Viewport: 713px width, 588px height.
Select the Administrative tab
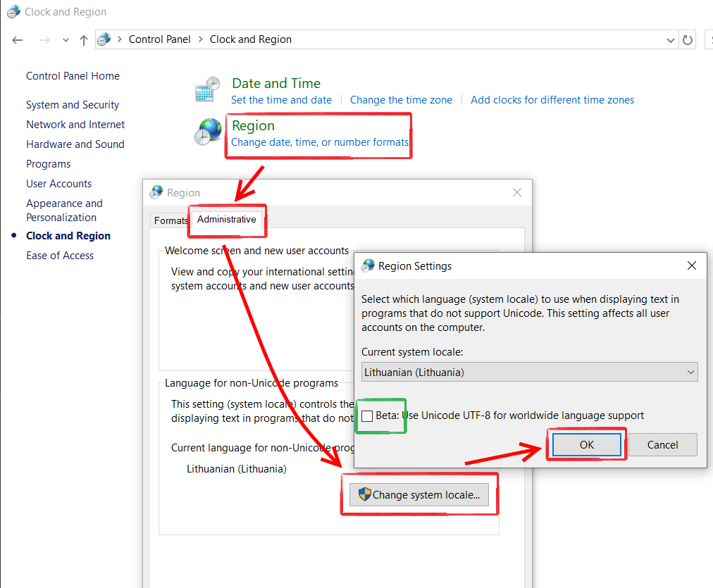click(x=226, y=220)
